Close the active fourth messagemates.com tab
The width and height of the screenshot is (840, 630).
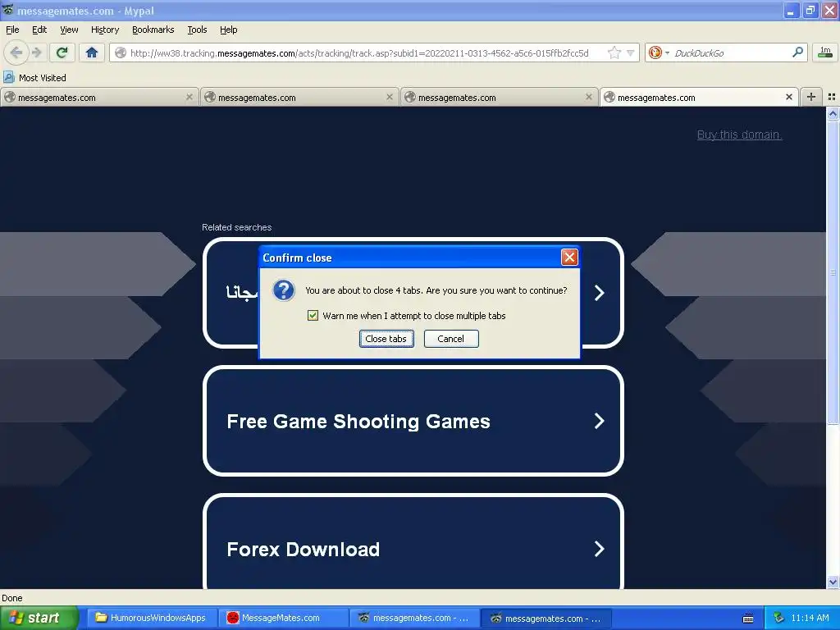click(788, 97)
